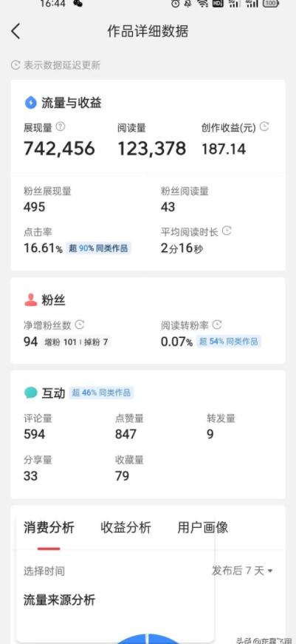Viewport: 296px width, 644px height.
Task: Tap the 创作收益 value 187.14
Action: point(224,149)
